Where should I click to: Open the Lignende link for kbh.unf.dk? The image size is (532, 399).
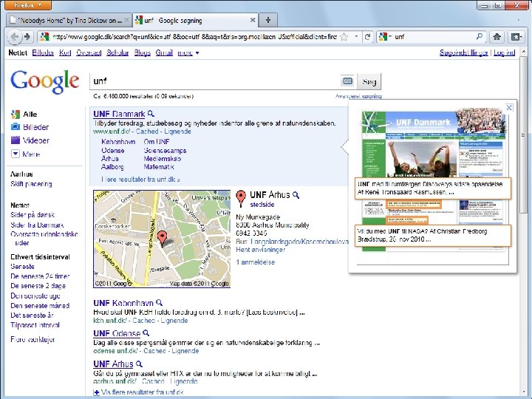point(174,321)
